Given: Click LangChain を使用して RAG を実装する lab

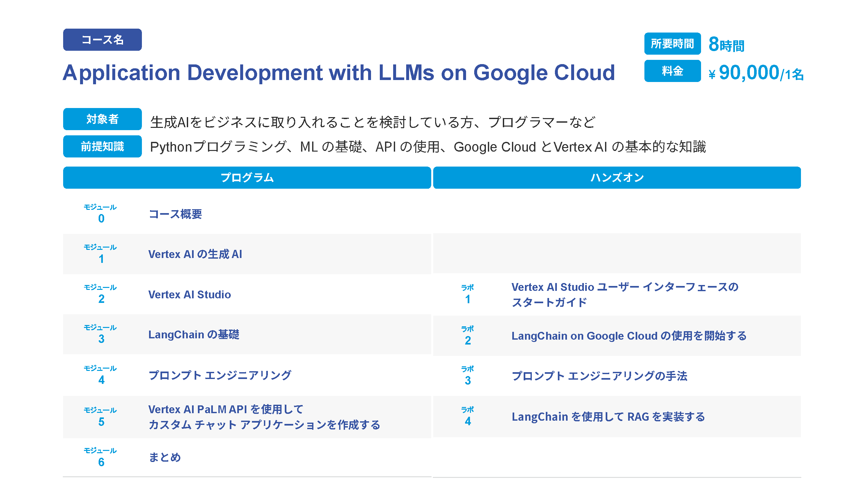Looking at the screenshot, I should [608, 417].
